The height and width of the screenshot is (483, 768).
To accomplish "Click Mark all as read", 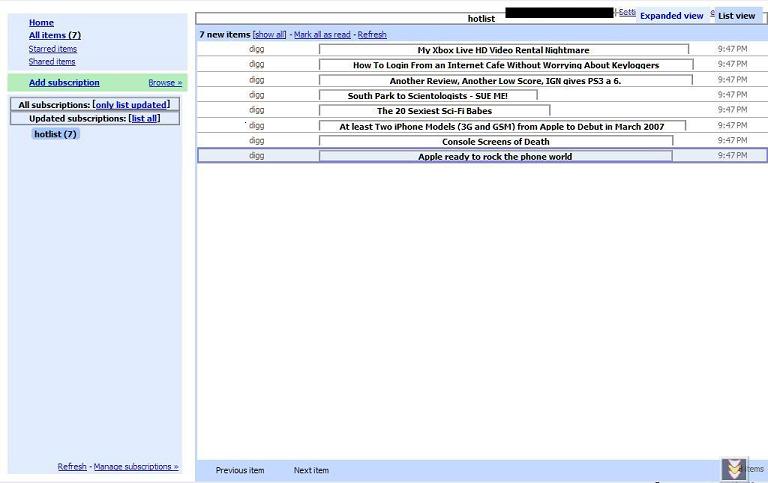I will click(x=322, y=35).
